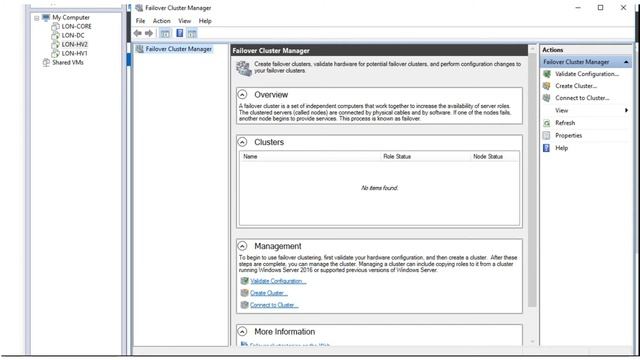Image resolution: width=640 pixels, height=360 pixels.
Task: Click the Shared VMs icon
Action: tap(46, 62)
